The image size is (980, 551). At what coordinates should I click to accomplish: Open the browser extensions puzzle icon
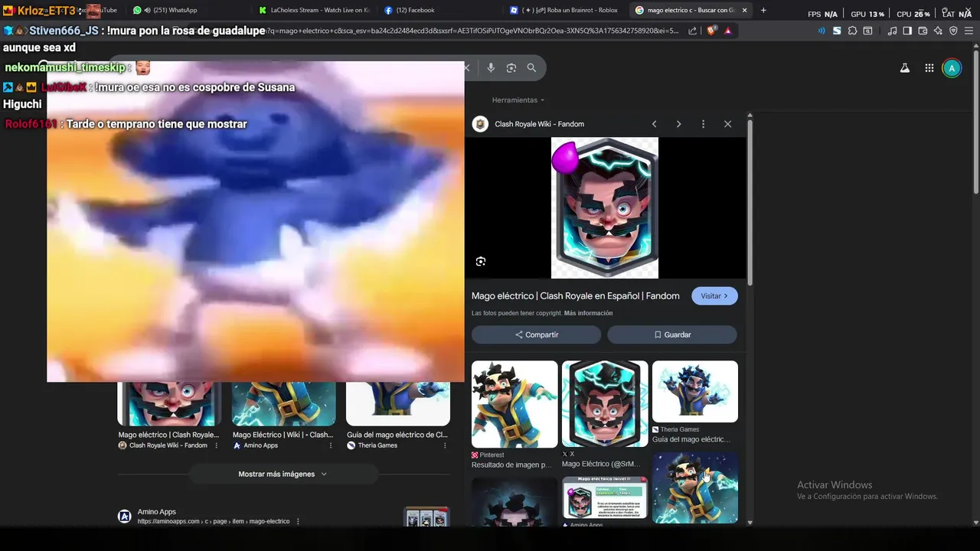click(x=852, y=31)
